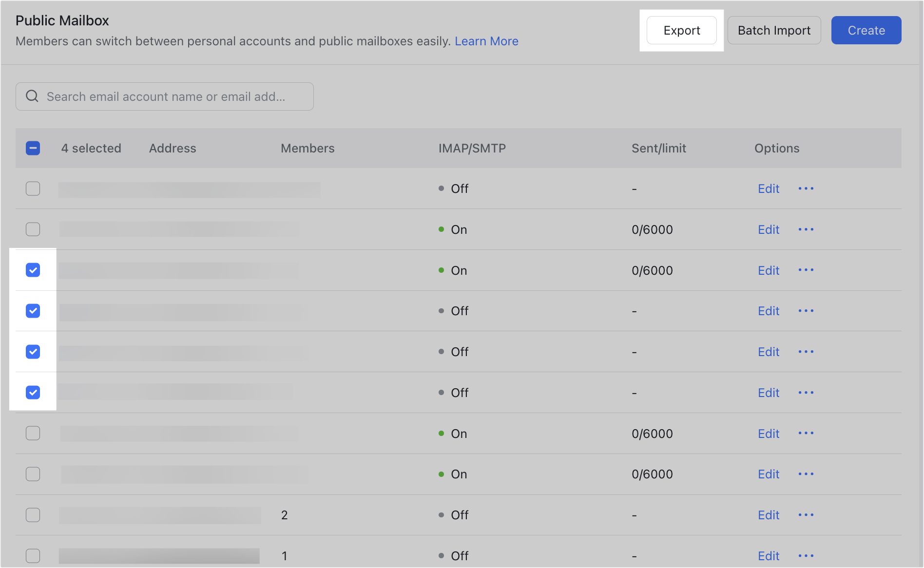
Task: Follow the Learn More link
Action: point(486,41)
